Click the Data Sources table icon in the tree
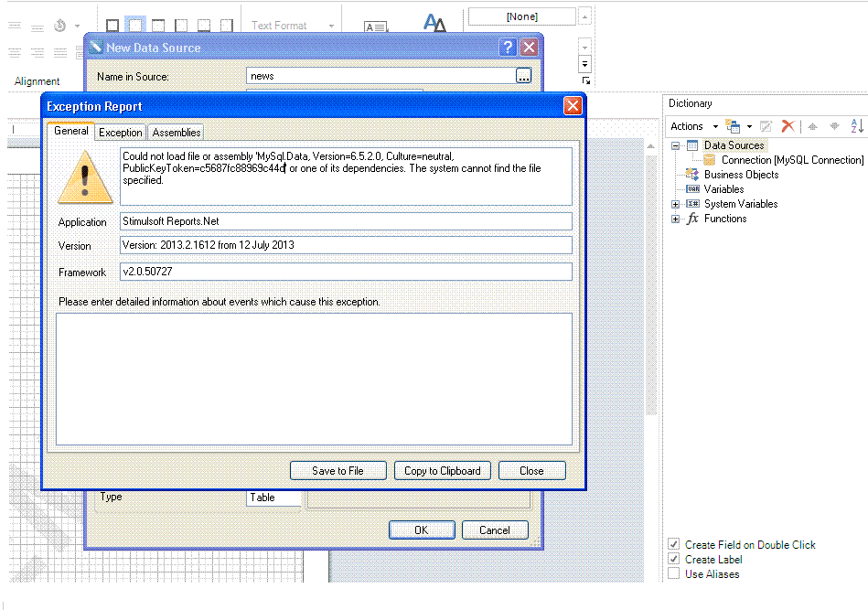868x610 pixels. click(692, 145)
